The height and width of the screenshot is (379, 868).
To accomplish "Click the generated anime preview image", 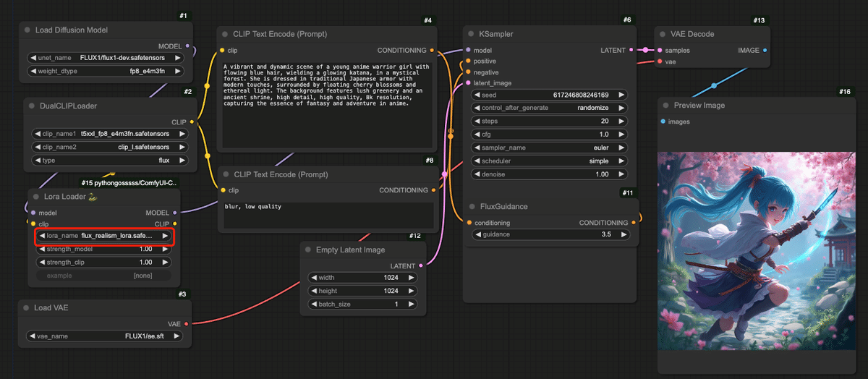I will [756, 251].
